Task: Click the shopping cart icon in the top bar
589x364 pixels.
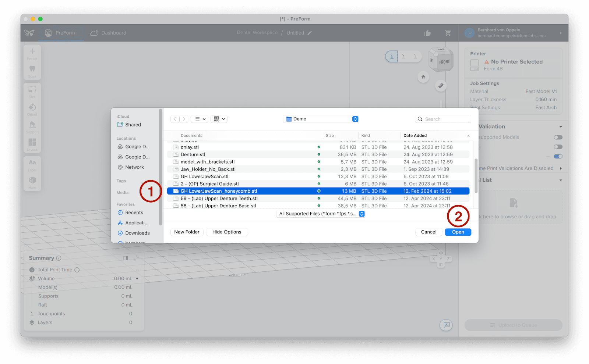Action: (x=448, y=33)
